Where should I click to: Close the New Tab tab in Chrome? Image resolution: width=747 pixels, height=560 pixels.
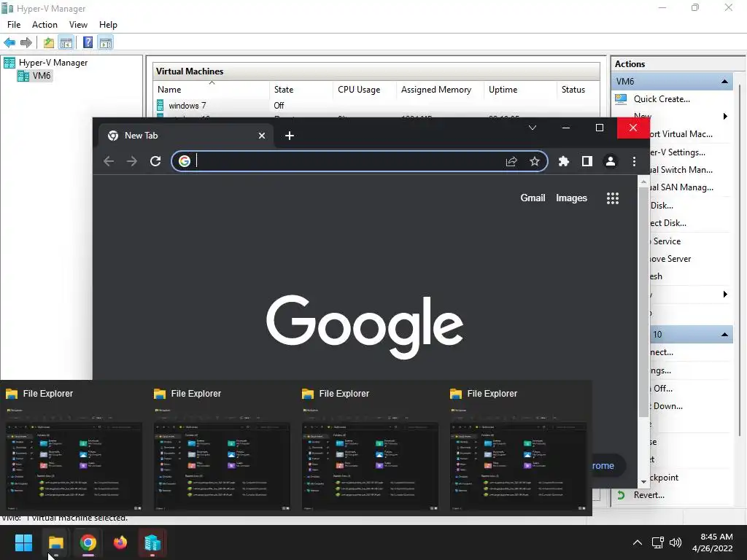pyautogui.click(x=262, y=136)
